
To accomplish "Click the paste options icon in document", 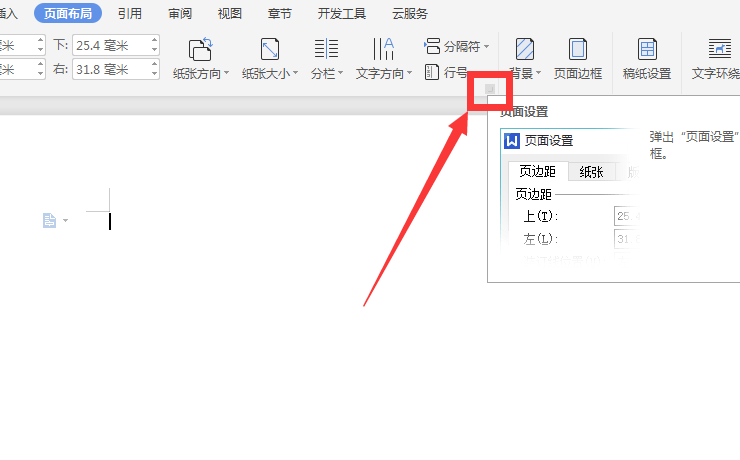I will pyautogui.click(x=50, y=220).
